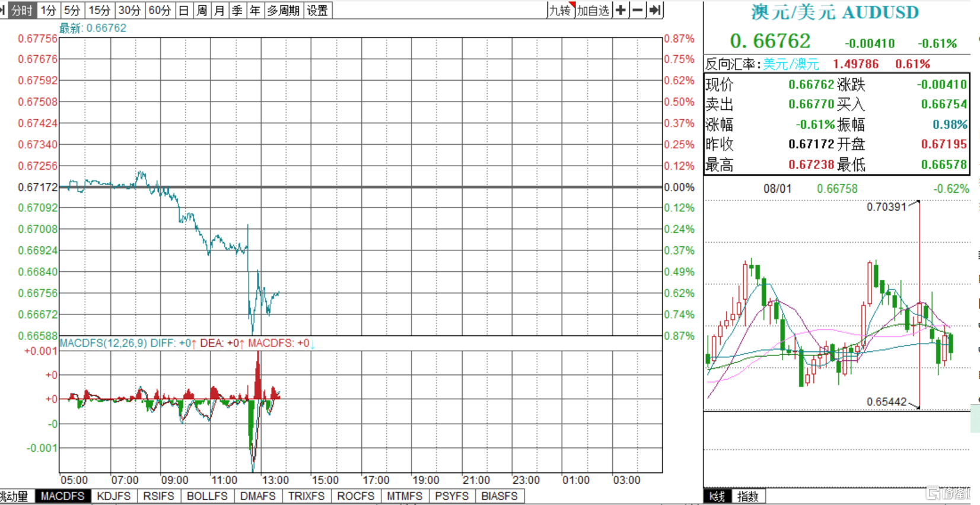Click the 最低 value 0.66578
This screenshot has width=980, height=505.
[944, 164]
